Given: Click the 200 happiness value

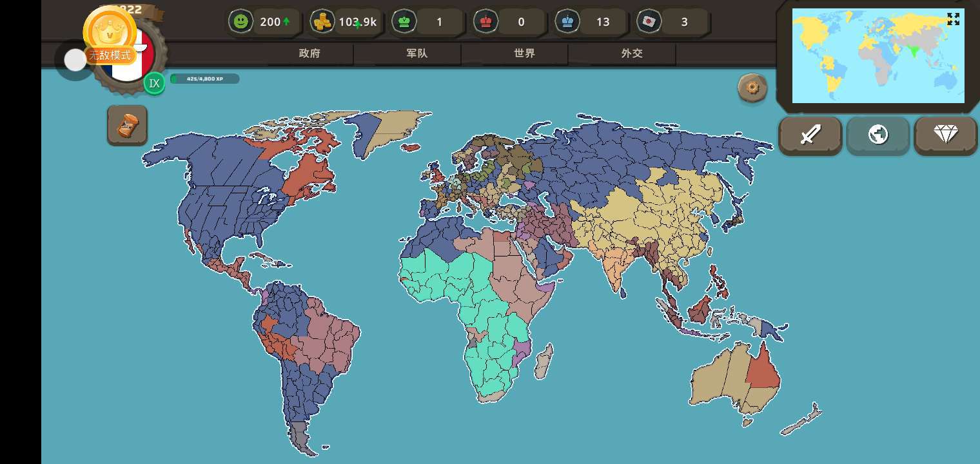Looking at the screenshot, I should [x=270, y=22].
